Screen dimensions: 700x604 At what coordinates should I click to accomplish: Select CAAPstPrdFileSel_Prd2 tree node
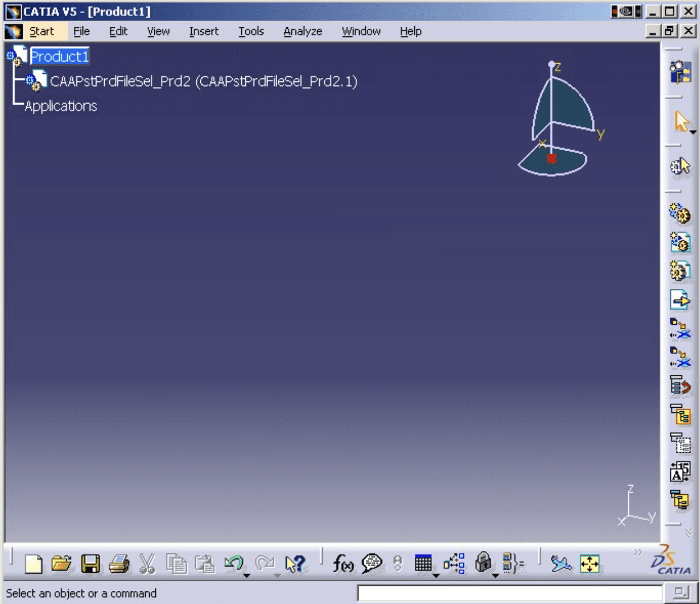click(203, 81)
